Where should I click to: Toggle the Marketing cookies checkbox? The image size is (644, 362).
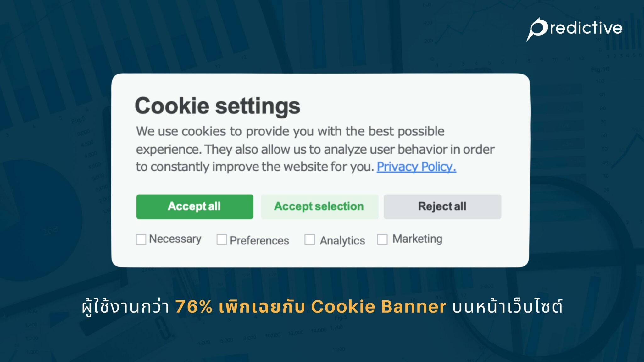coord(382,239)
